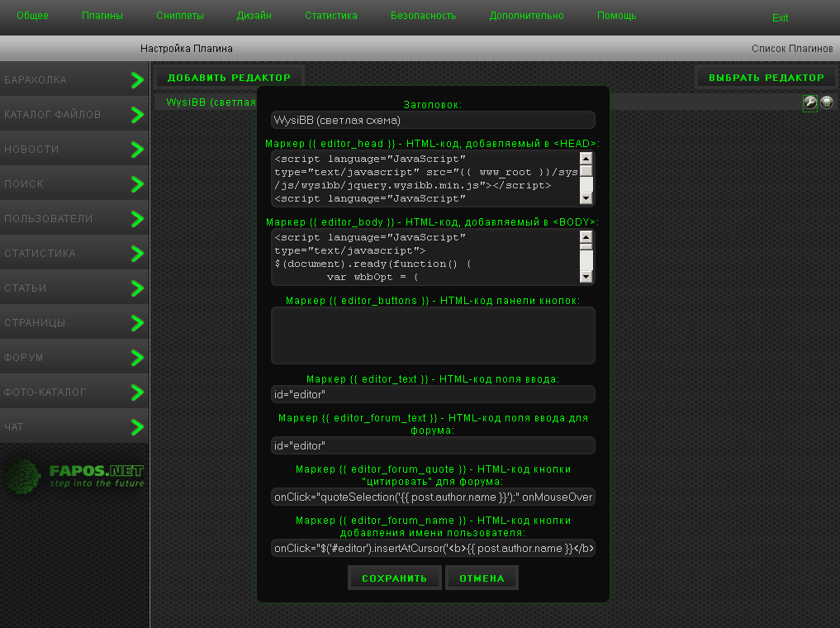Image resolution: width=840 pixels, height=628 pixels.
Task: Expand the Новости sidebar arrow
Action: pyautogui.click(x=138, y=150)
